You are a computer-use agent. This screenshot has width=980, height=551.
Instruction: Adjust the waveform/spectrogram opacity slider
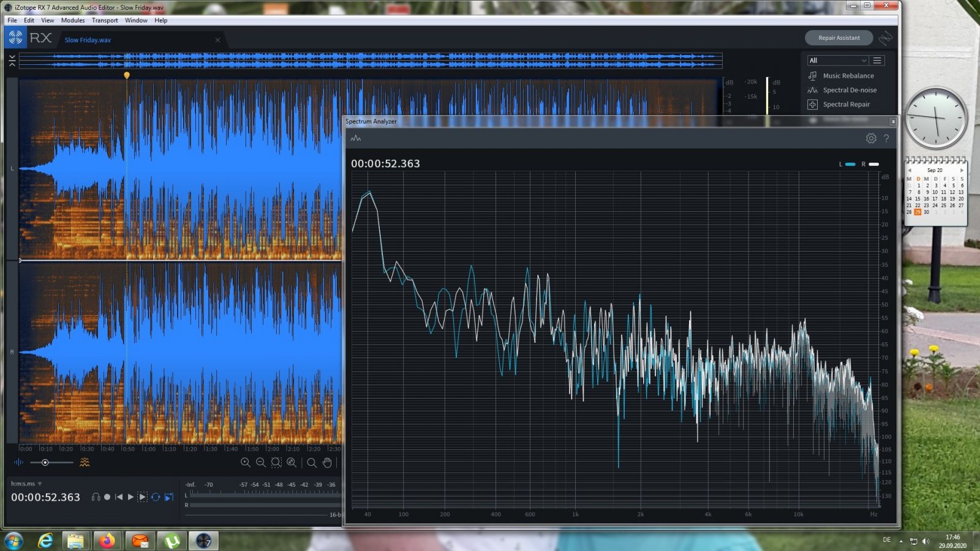[45, 462]
